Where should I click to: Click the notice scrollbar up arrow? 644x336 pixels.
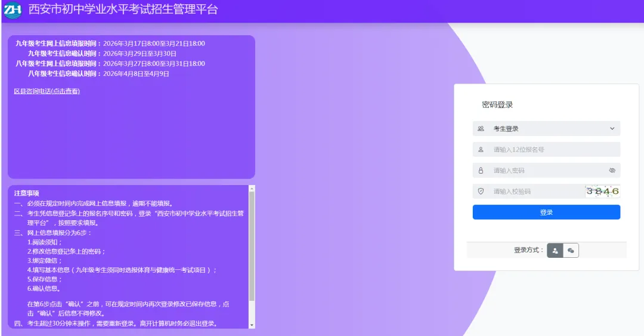(x=252, y=189)
